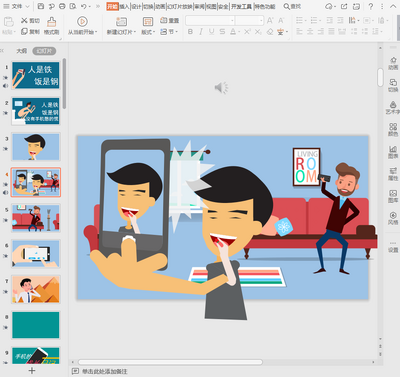Open the File (文件) menu dropdown
400x377 pixels.
(16, 6)
